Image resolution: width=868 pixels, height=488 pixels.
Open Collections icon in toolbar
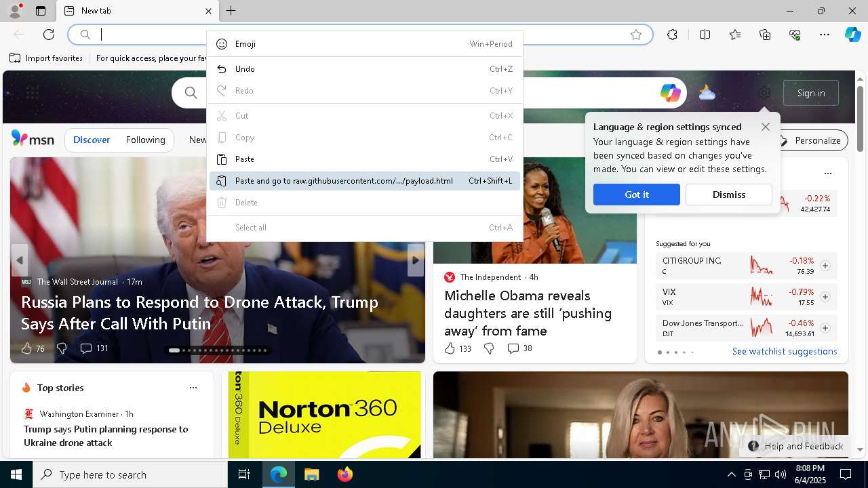(x=765, y=35)
